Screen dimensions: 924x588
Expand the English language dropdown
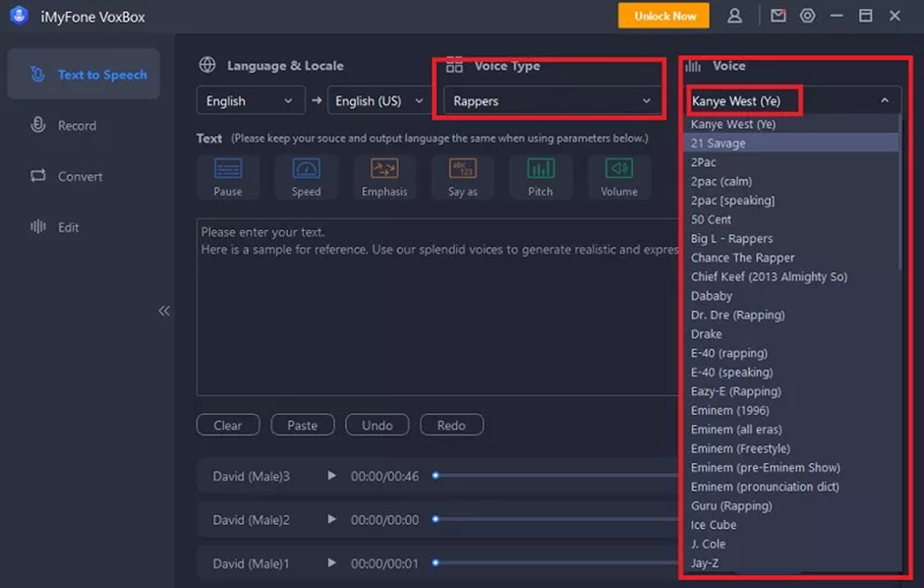(x=251, y=100)
